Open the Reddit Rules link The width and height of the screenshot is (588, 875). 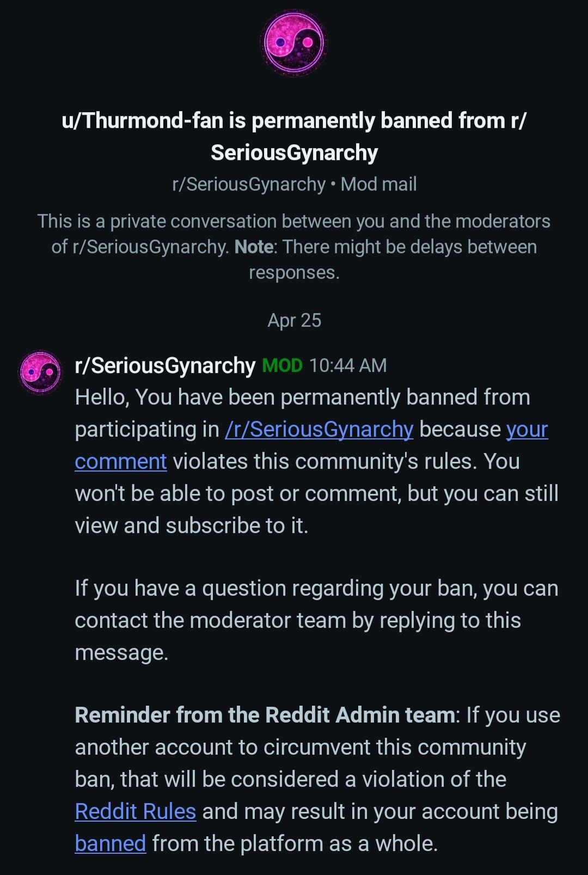point(135,811)
